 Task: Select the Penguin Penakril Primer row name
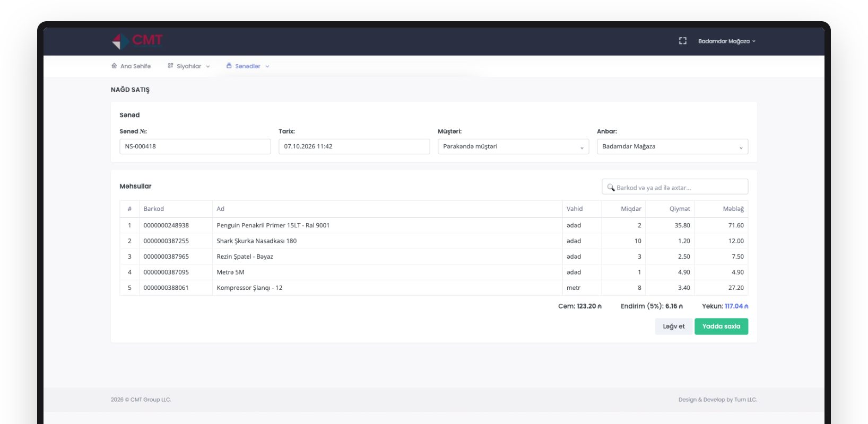pyautogui.click(x=273, y=225)
